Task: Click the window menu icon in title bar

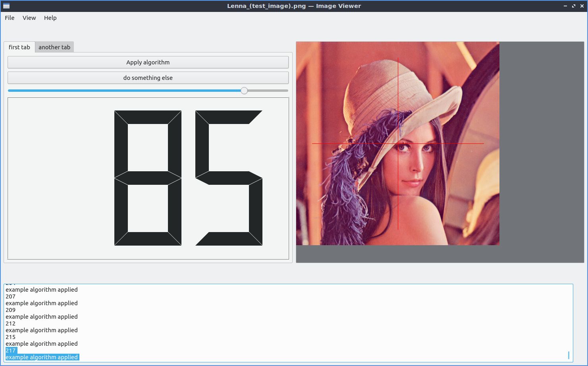Action: 6,6
